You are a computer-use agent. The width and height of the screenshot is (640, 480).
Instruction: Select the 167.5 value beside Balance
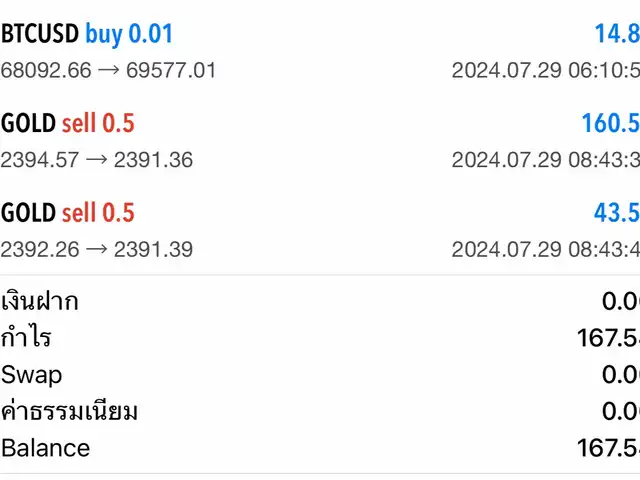[608, 448]
